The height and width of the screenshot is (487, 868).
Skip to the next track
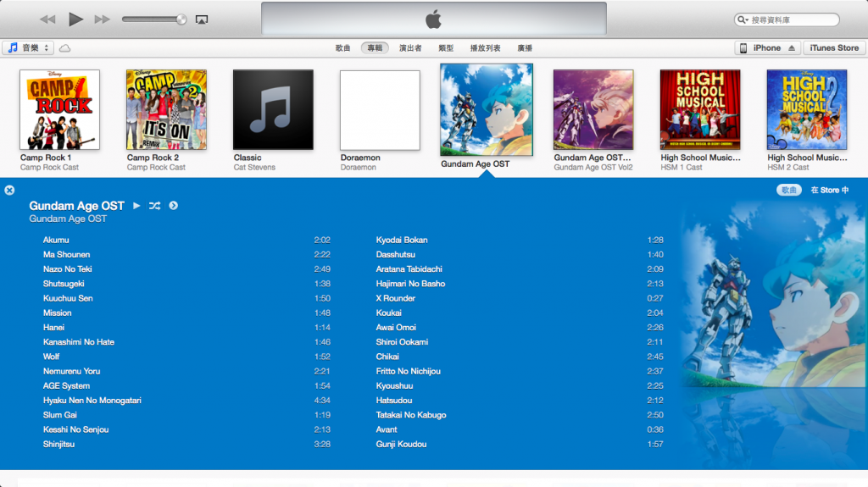pyautogui.click(x=102, y=19)
